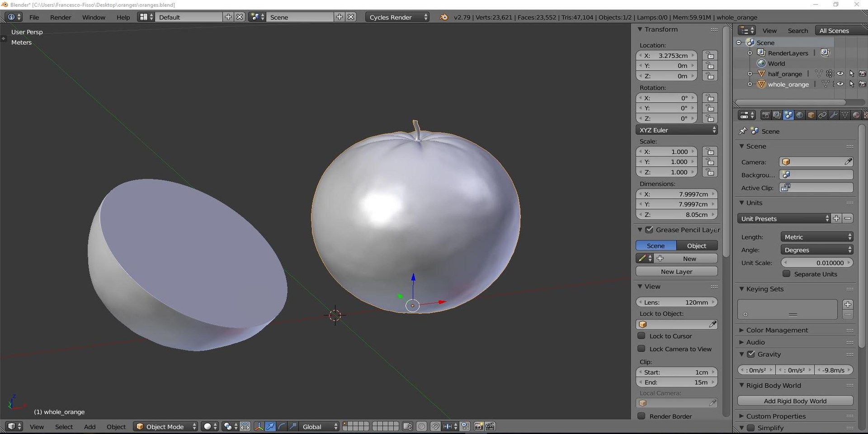
Task: Click the pin icon beside Scene breadcrumb
Action: [x=742, y=131]
